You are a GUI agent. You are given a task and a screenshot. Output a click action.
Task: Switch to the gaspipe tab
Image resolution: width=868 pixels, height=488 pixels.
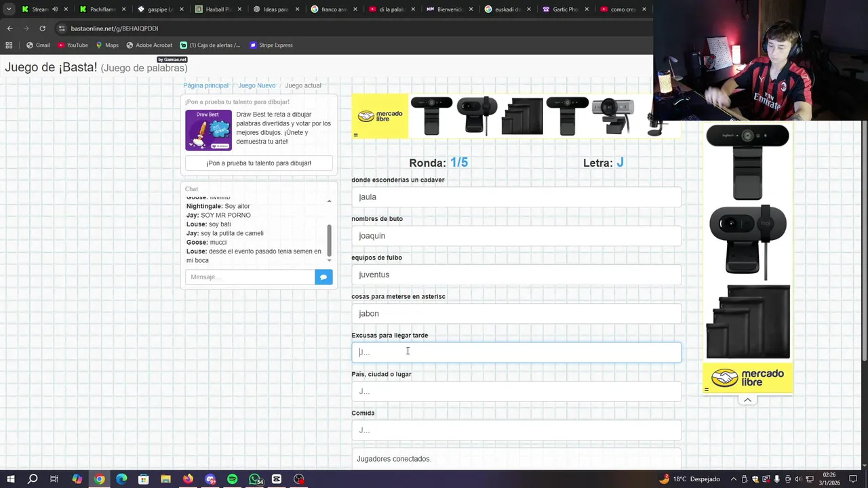coord(160,9)
